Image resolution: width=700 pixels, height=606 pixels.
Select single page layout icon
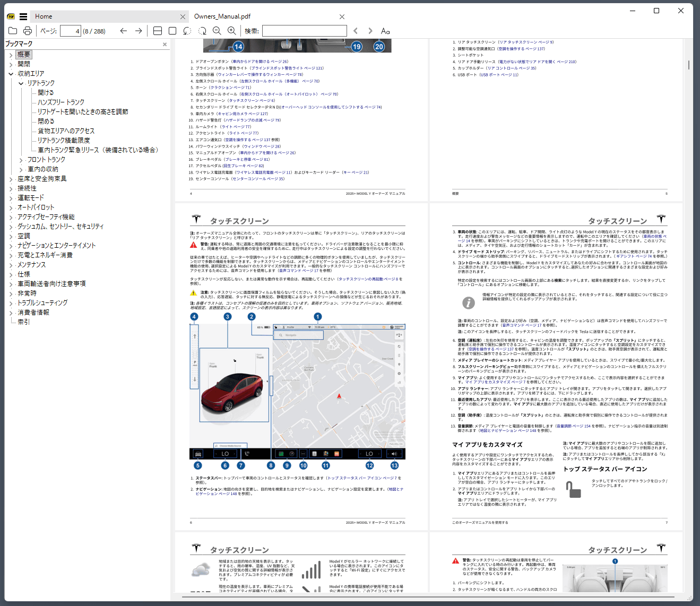pos(172,31)
